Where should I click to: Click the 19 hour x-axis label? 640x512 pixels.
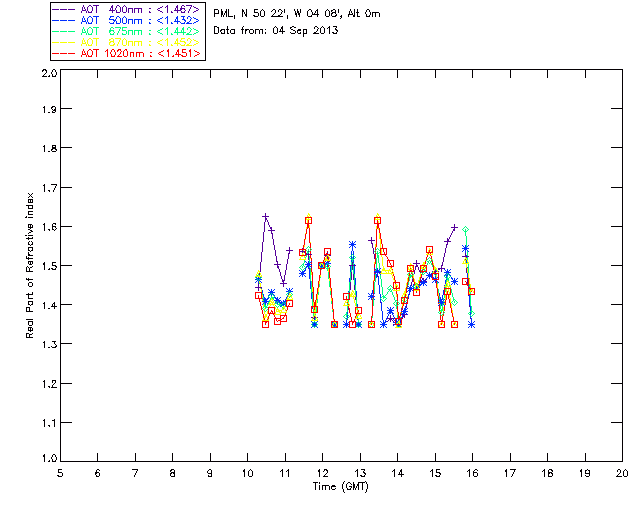pos(585,473)
